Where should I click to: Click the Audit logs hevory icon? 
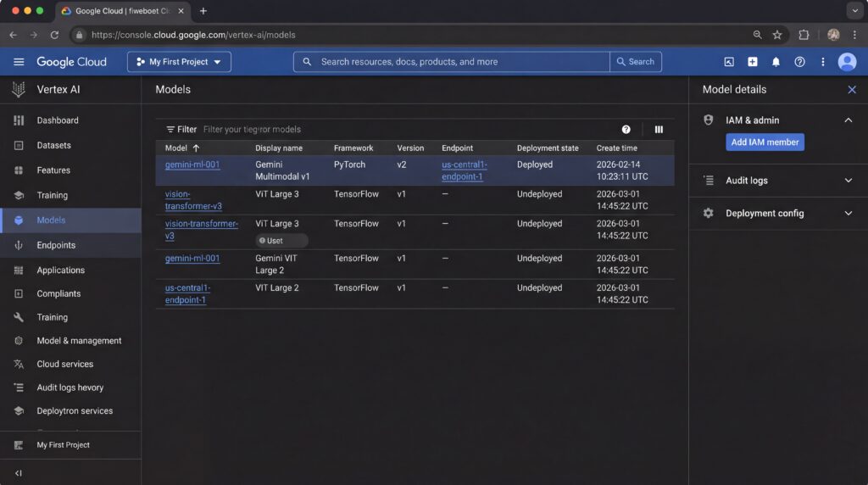click(x=19, y=387)
